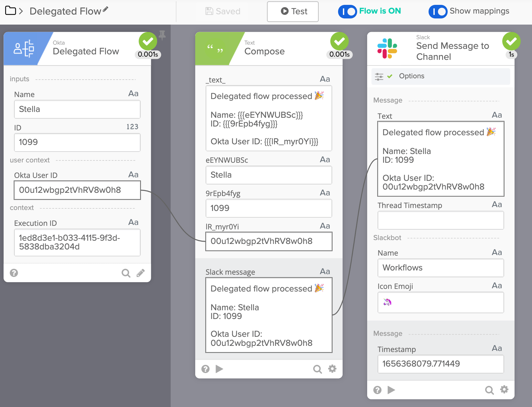This screenshot has height=407, width=532.
Task: Open the settings gear on Send Message card
Action: (505, 390)
